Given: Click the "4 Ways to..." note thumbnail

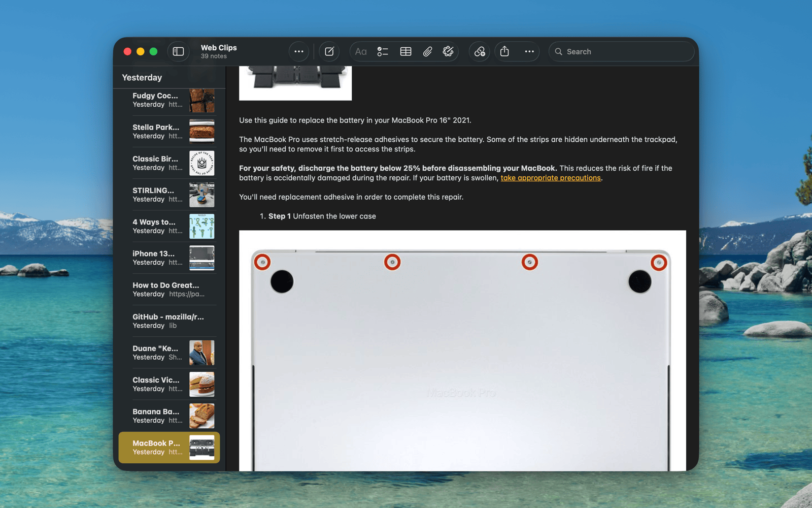Looking at the screenshot, I should pyautogui.click(x=201, y=226).
